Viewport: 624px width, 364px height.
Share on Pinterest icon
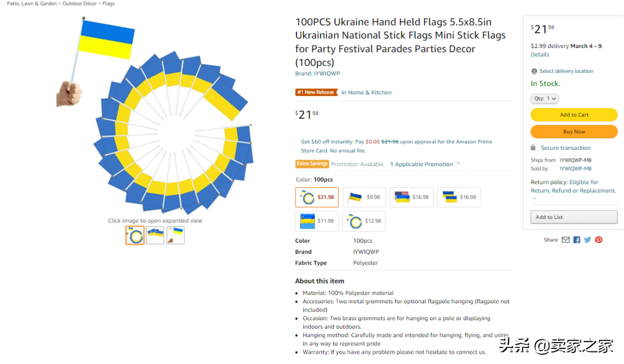point(599,240)
